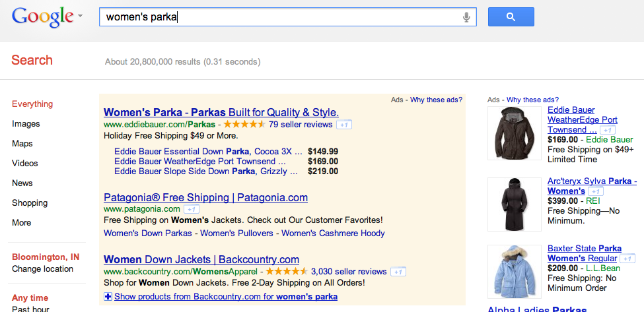
Task: Open Arc'teryx Sylva Parka - Women's title
Action: point(592,186)
